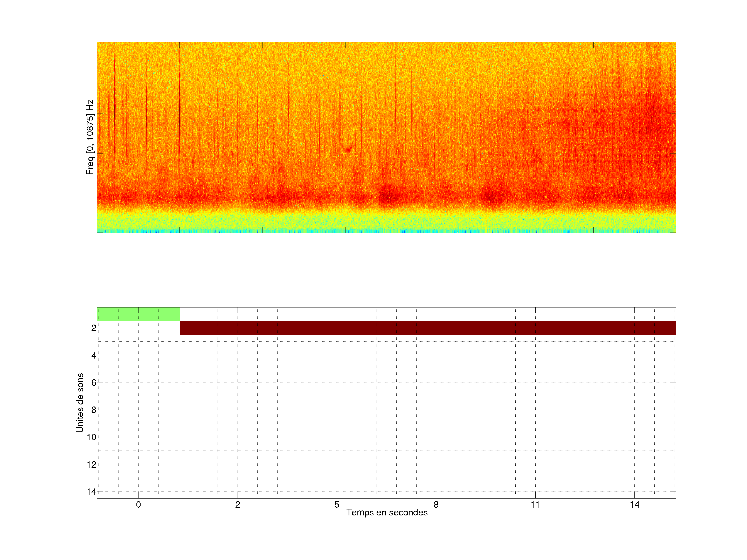Image resolution: width=747 pixels, height=560 pixels.
Task: Click x-axis tick label 8
Action: coord(436,505)
